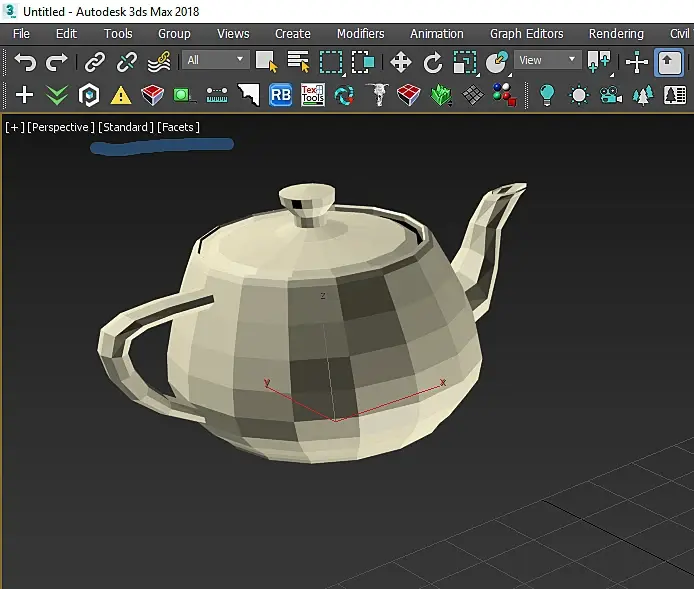Open the [Facets] viewport shading menu
Screen dimensions: 694x589
(178, 127)
